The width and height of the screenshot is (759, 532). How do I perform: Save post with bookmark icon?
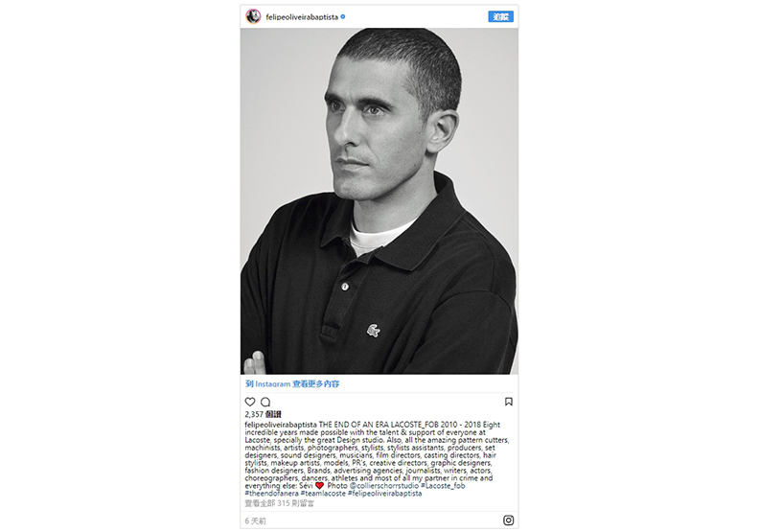click(x=508, y=402)
